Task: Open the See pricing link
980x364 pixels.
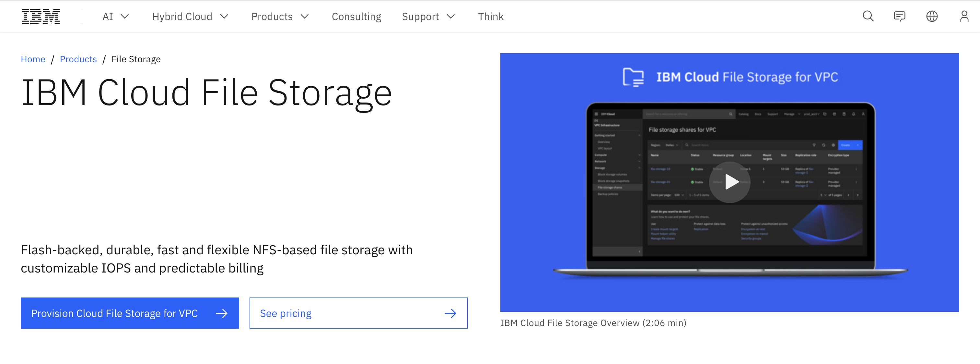Action: coord(285,313)
